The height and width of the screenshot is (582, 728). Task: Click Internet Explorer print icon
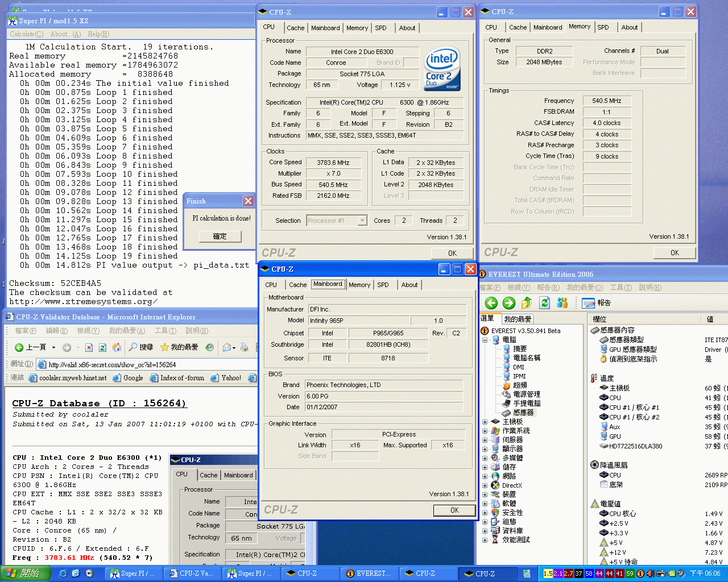pyautogui.click(x=244, y=347)
